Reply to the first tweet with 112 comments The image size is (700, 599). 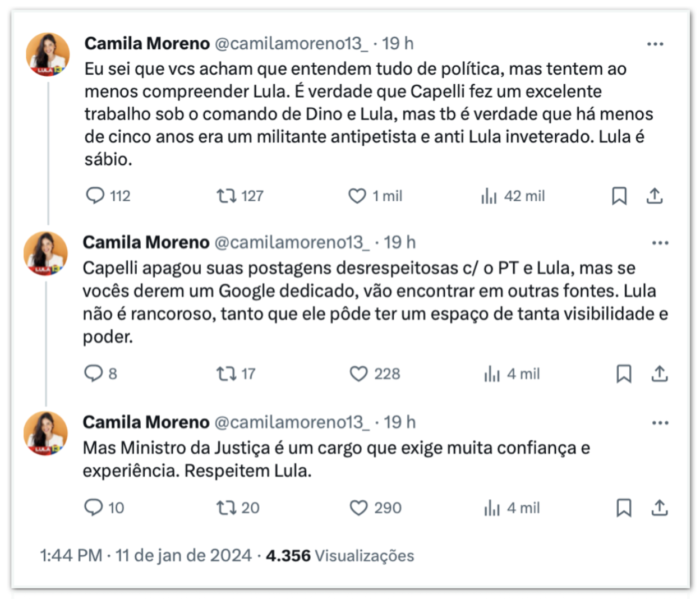click(x=95, y=196)
